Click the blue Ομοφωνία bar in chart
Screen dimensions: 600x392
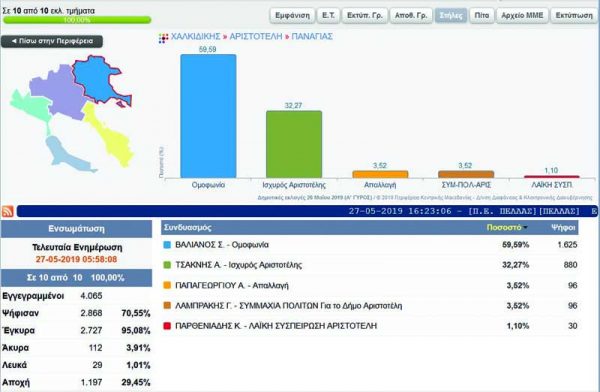[x=208, y=116]
